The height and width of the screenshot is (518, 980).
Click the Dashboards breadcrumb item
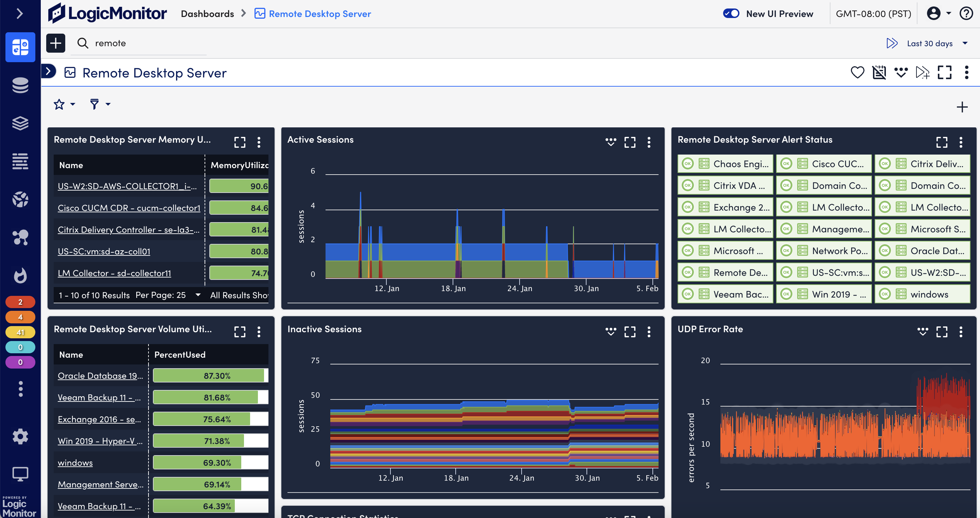pyautogui.click(x=207, y=14)
